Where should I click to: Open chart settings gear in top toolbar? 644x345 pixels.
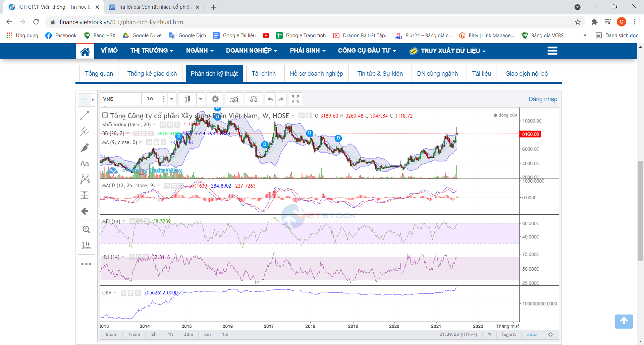click(x=215, y=99)
